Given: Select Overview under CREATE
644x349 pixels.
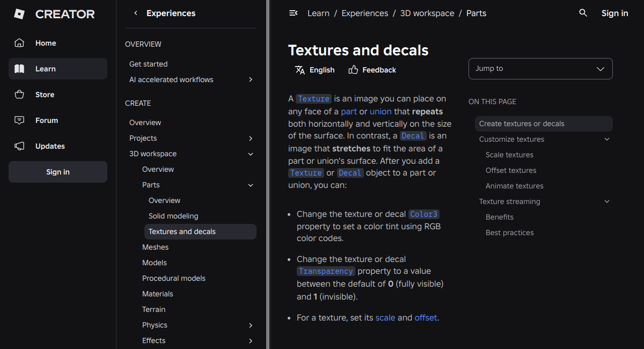Looking at the screenshot, I should coord(145,122).
